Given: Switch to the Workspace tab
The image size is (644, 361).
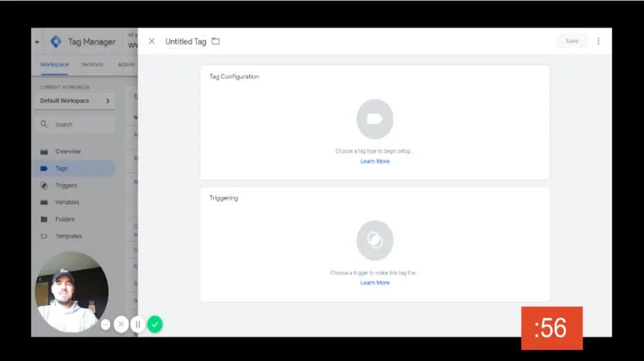Looking at the screenshot, I should [54, 64].
